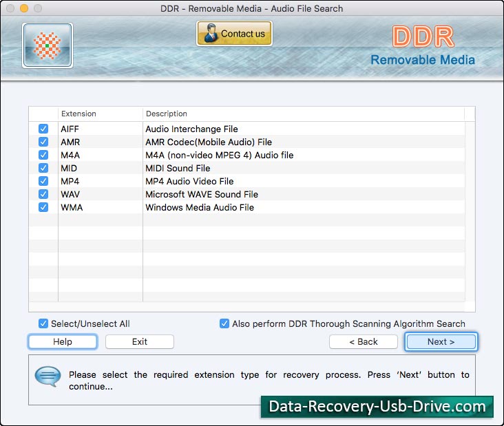The height and width of the screenshot is (426, 504).
Task: Open the Help button
Action: pyautogui.click(x=63, y=341)
